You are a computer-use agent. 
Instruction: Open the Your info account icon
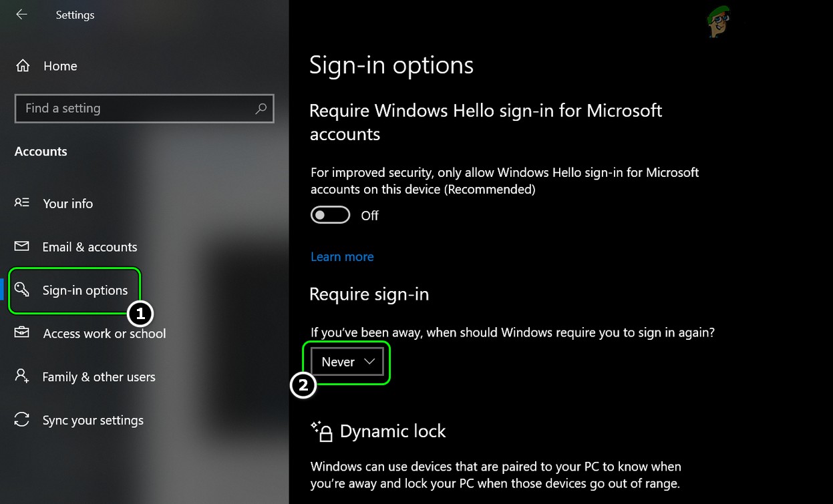coord(22,204)
